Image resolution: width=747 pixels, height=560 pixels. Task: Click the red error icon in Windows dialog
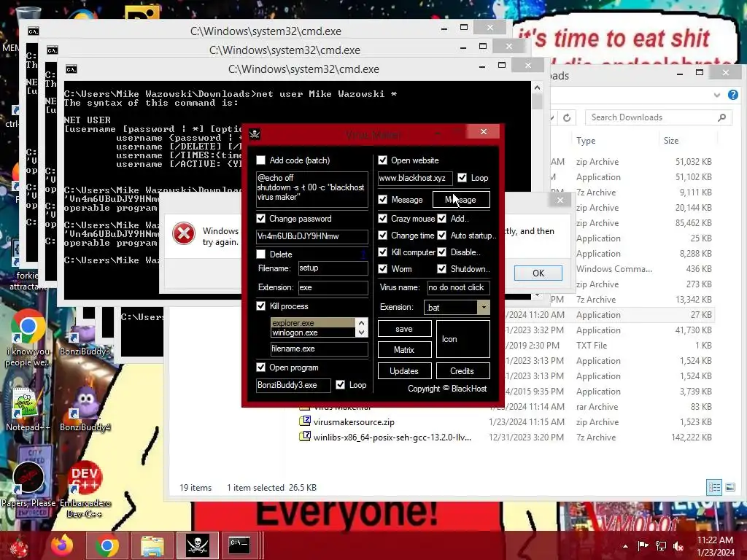(x=184, y=234)
